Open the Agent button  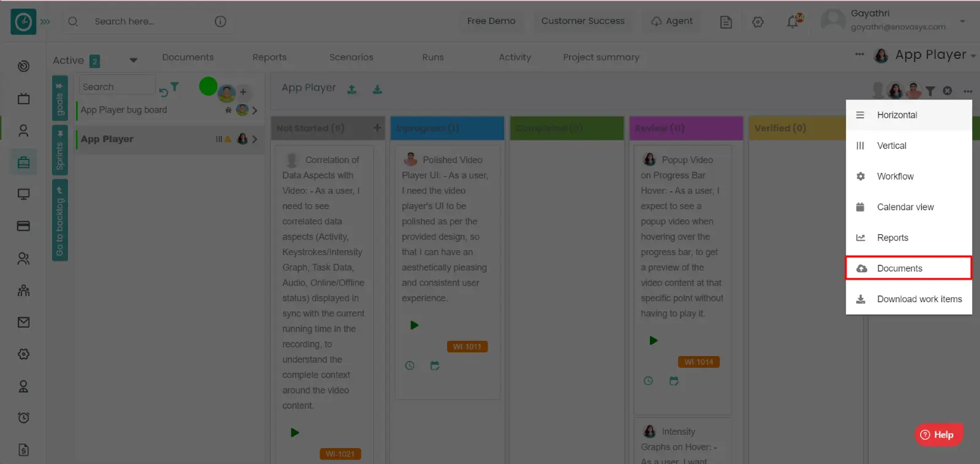click(x=672, y=21)
